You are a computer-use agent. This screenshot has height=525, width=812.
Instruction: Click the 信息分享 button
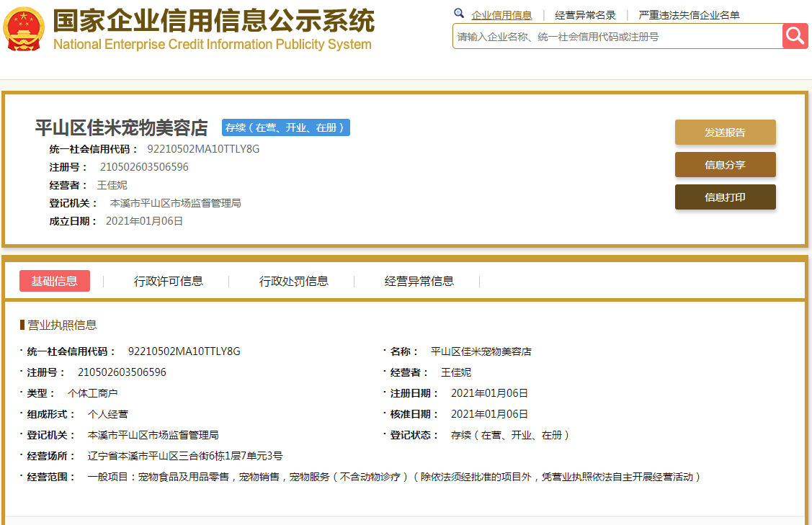click(725, 165)
